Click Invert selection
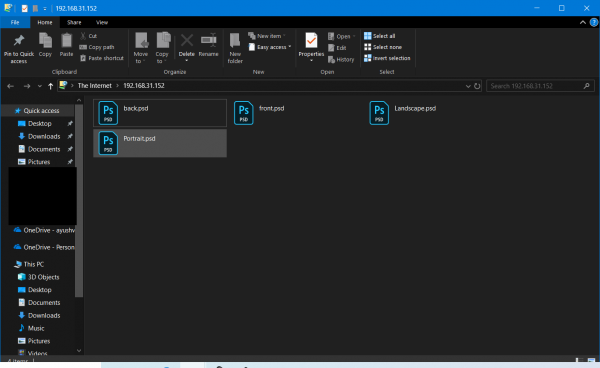This screenshot has height=368, width=600. [x=387, y=58]
